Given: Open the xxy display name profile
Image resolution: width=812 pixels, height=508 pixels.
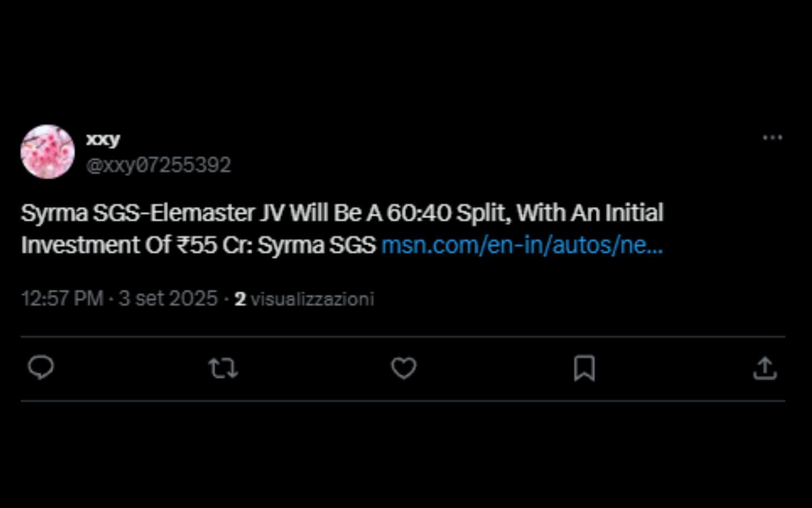Looking at the screenshot, I should 103,139.
